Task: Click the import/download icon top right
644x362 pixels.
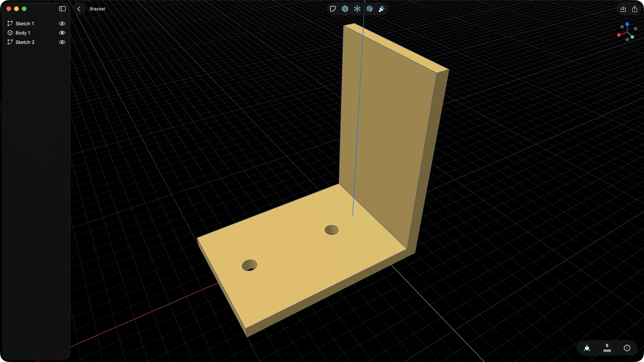Action: click(623, 9)
